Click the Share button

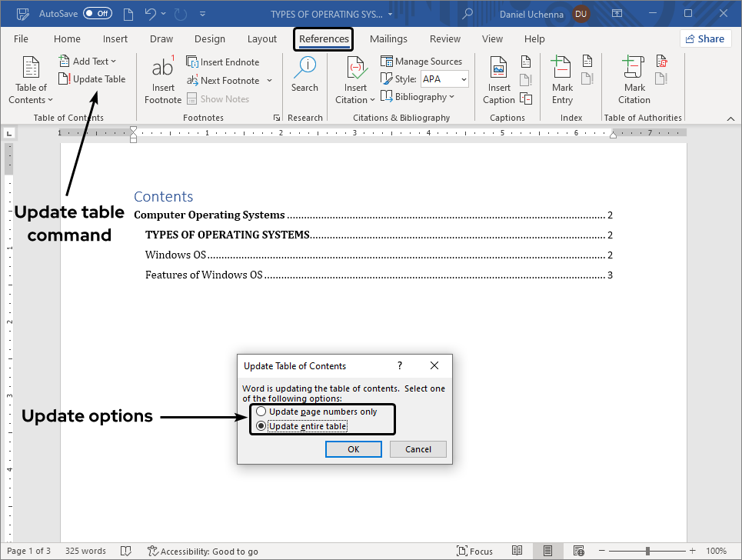click(705, 39)
